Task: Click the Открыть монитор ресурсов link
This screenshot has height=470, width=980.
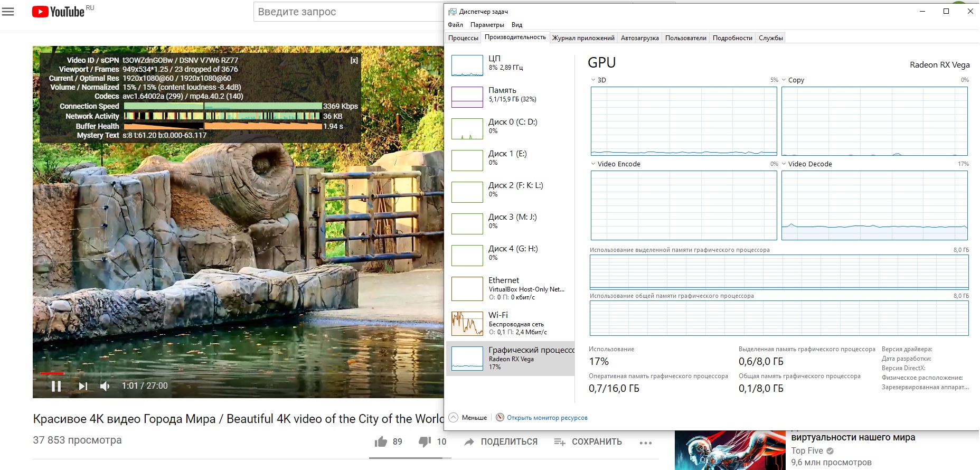Action: (546, 418)
